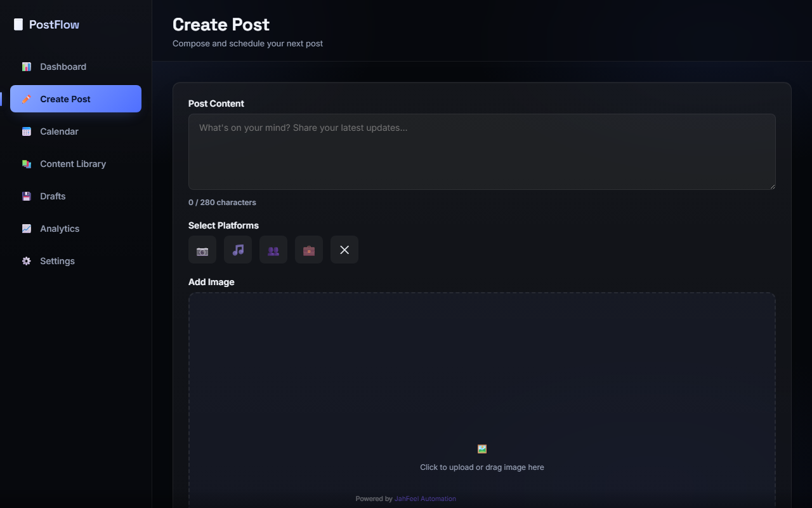812x508 pixels.
Task: Click the image upload picture icon
Action: tap(482, 449)
